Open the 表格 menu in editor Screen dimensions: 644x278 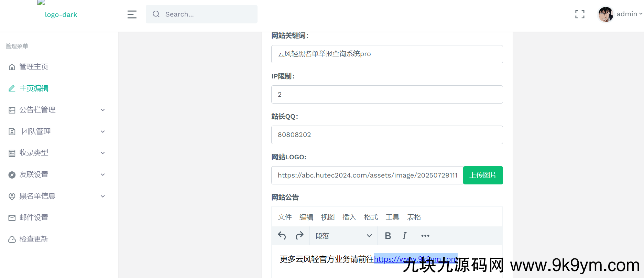pyautogui.click(x=414, y=217)
